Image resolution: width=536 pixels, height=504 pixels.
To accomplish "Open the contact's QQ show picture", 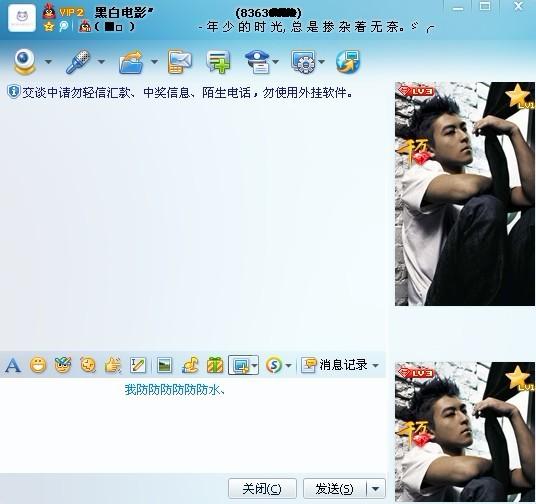I will [x=465, y=194].
